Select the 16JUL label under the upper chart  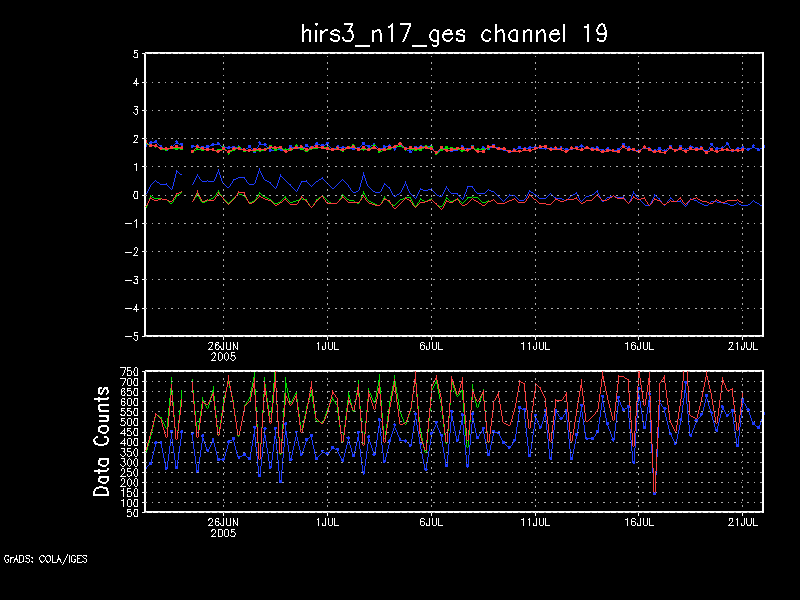click(x=639, y=345)
